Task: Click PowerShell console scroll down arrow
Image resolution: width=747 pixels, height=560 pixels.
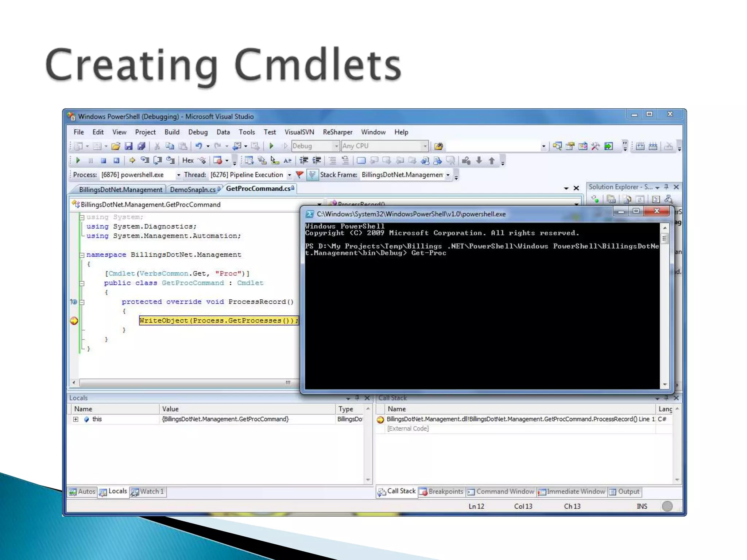Action: (x=665, y=385)
